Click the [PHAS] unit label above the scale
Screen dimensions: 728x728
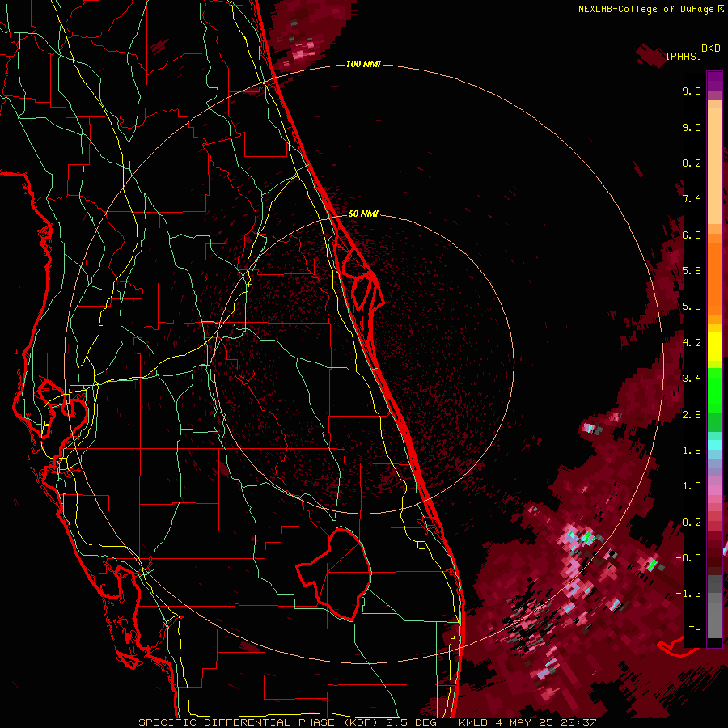coord(684,56)
